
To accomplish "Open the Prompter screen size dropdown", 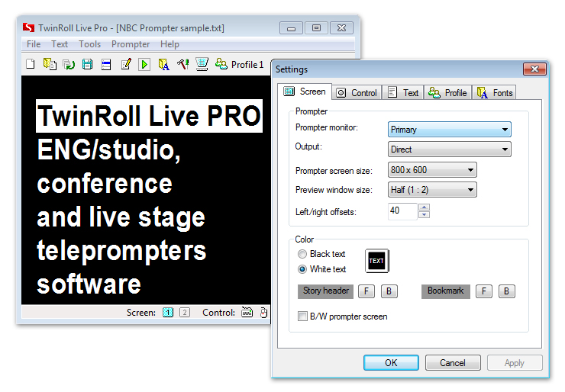I will (432, 170).
